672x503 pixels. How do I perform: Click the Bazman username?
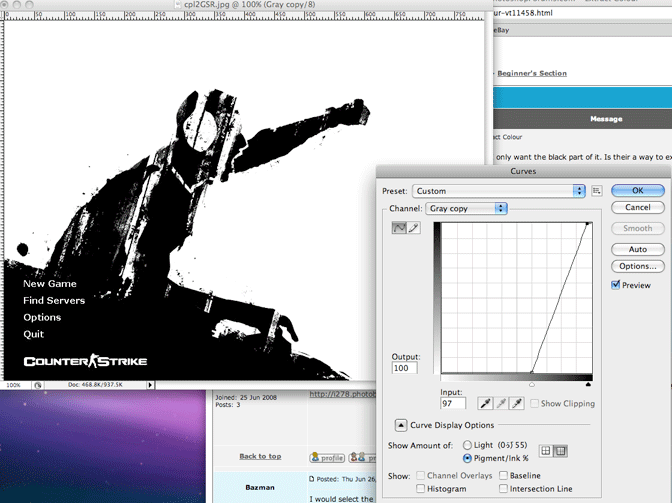click(260, 488)
